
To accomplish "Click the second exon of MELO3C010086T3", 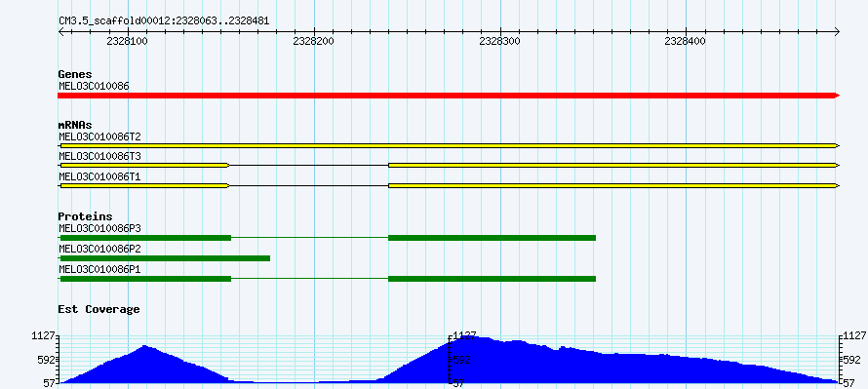I will (613, 166).
